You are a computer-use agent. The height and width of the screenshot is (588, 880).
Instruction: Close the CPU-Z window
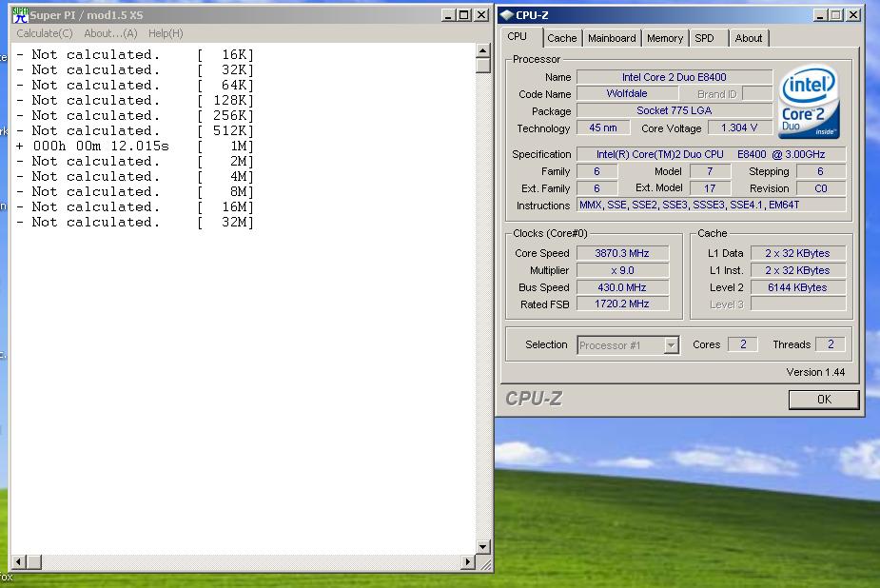(853, 15)
